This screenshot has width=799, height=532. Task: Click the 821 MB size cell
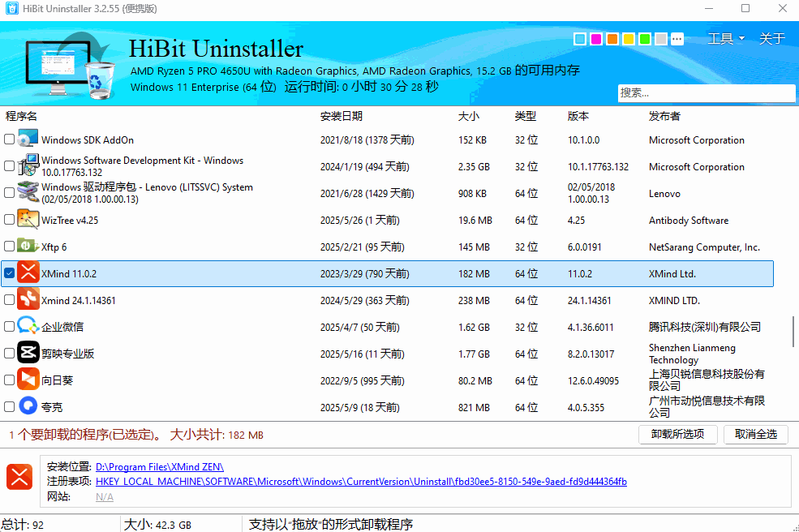tap(474, 408)
